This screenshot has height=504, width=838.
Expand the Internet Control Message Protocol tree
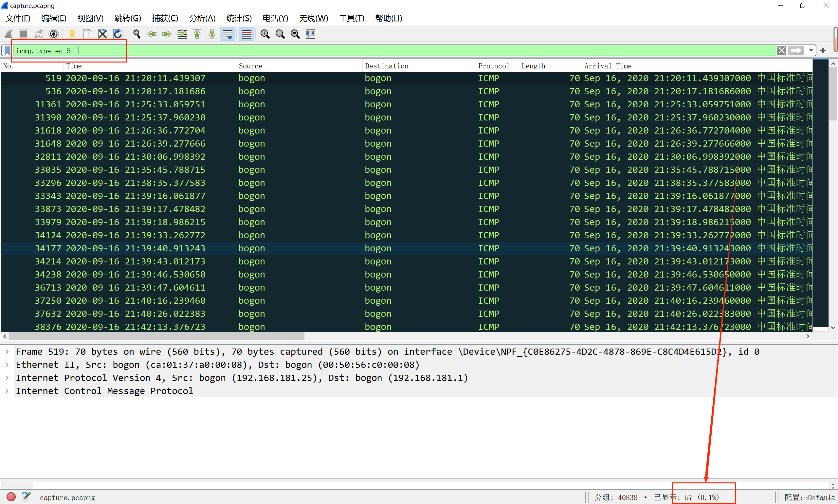(7, 391)
